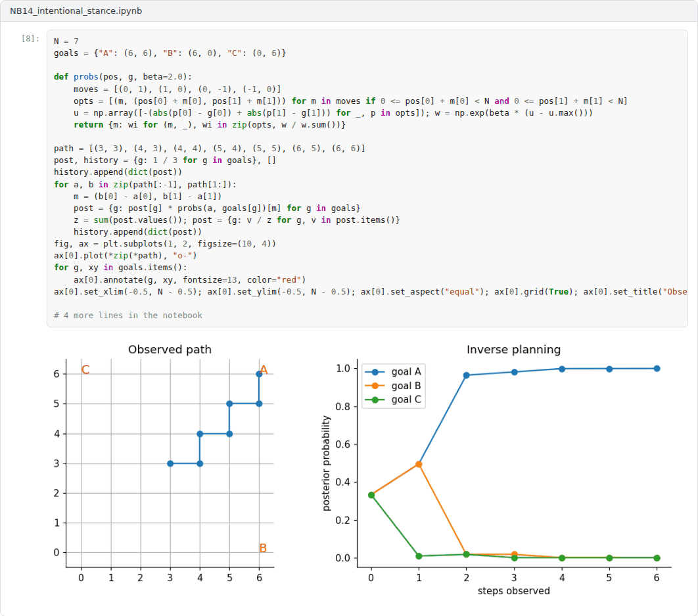Click the goal B peak point at step 1

tap(419, 464)
